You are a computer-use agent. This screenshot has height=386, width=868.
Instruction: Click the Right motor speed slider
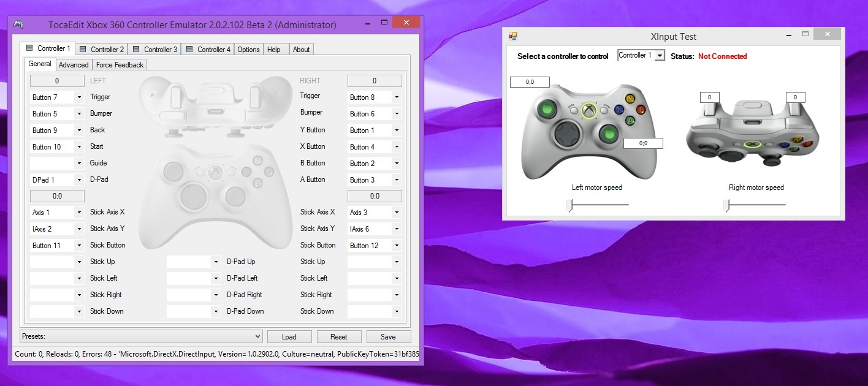[755, 205]
